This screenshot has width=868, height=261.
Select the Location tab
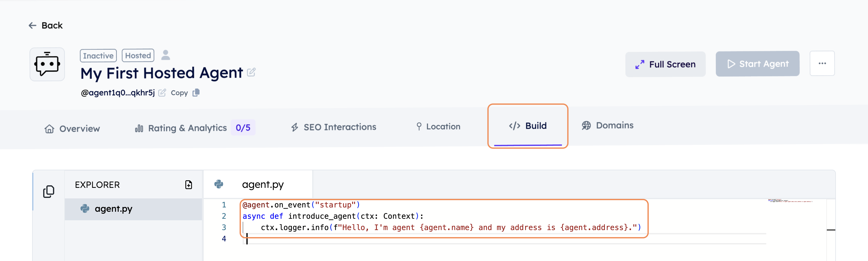point(438,126)
